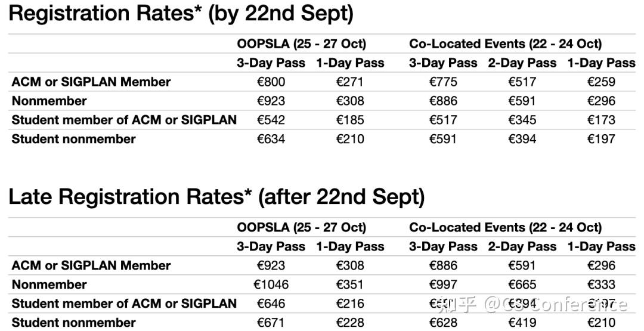The height and width of the screenshot is (331, 644).
Task: Click the "Nonmember" row label in the top table
Action: click(49, 101)
